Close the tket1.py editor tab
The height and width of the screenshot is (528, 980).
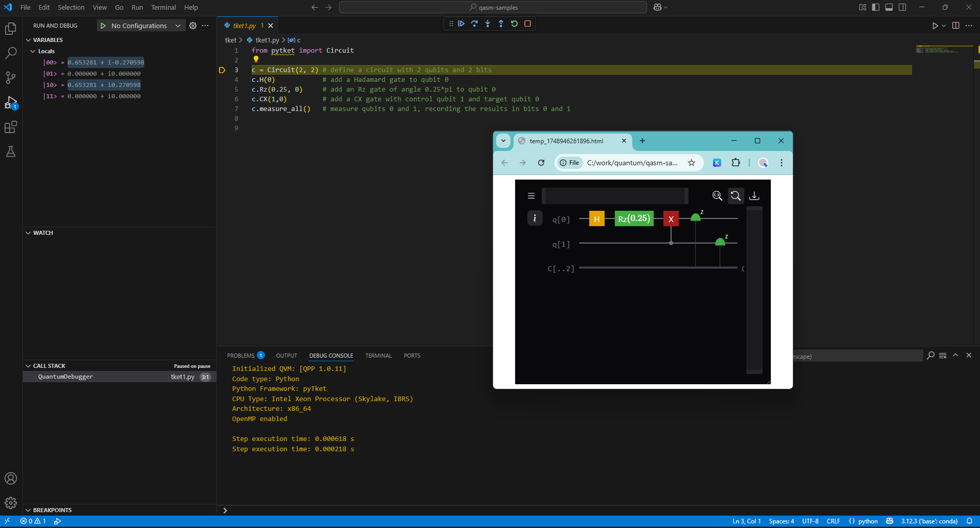271,26
